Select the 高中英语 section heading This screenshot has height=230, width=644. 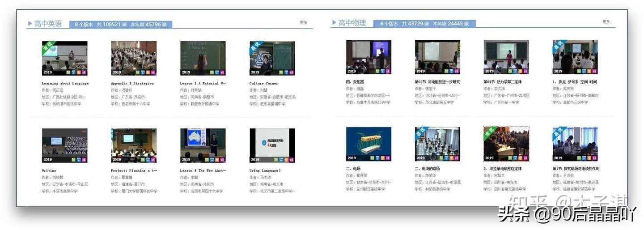(x=48, y=24)
